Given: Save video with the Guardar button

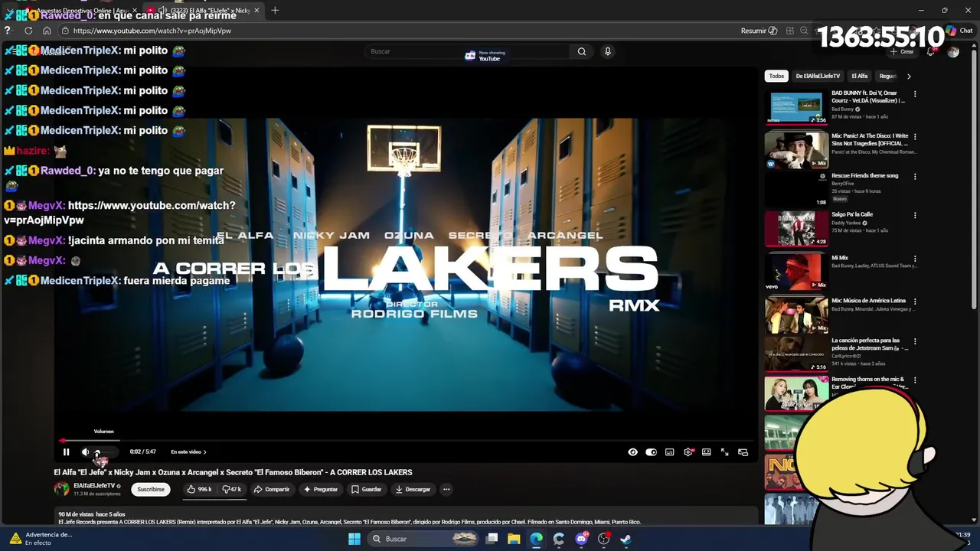Looking at the screenshot, I should point(366,489).
